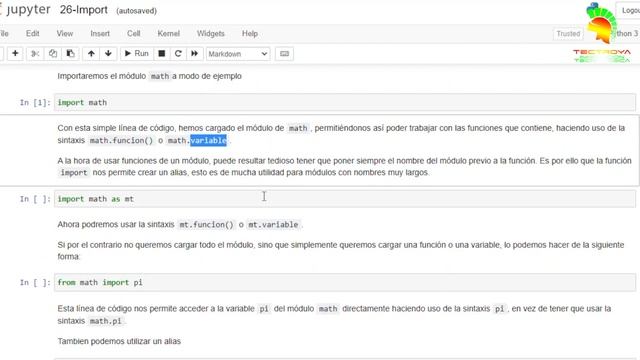Click the Logout button
This screenshot has height=360, width=640.
(629, 10)
